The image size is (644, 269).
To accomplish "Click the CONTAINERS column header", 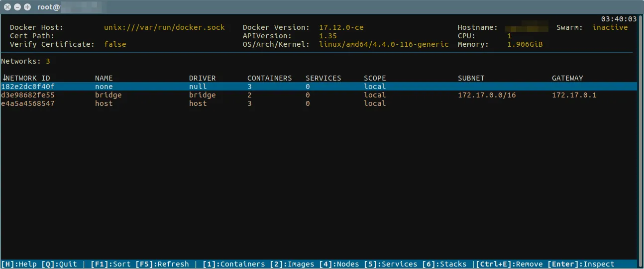I will click(x=269, y=78).
